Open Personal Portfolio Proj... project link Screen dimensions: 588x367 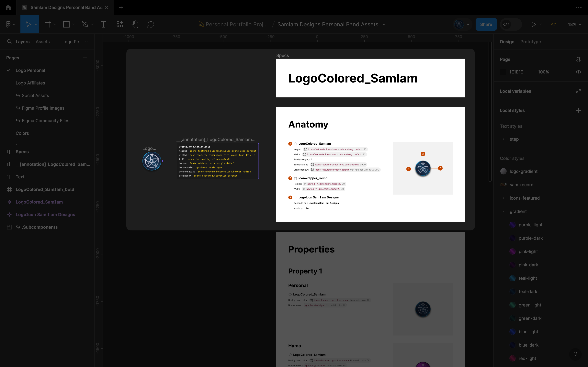233,24
